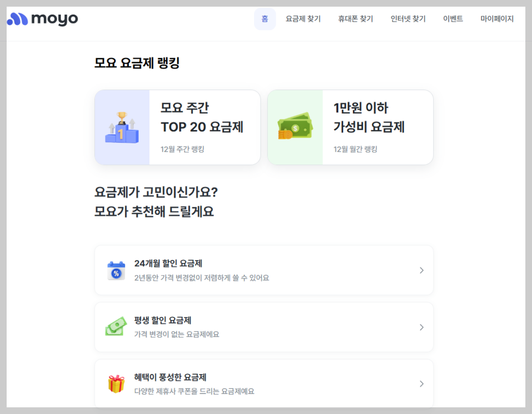Select the 홈 tab in navigation
The image size is (532, 414).
pyautogui.click(x=265, y=19)
